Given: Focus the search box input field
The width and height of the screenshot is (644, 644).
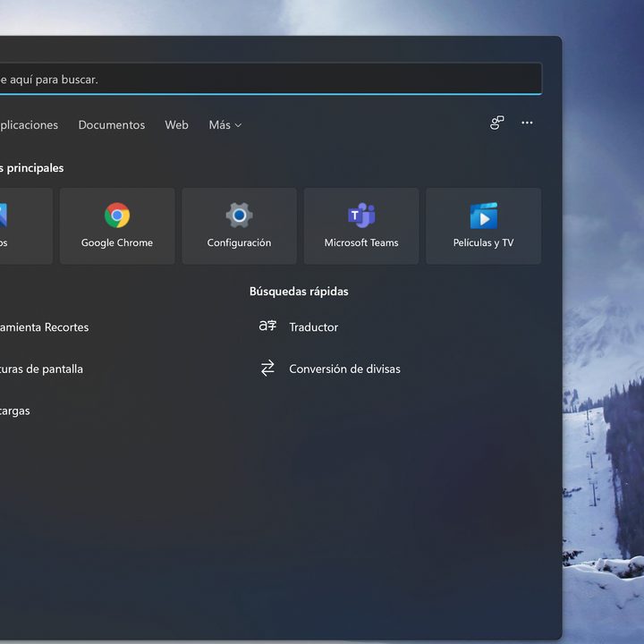Looking at the screenshot, I should point(271,79).
